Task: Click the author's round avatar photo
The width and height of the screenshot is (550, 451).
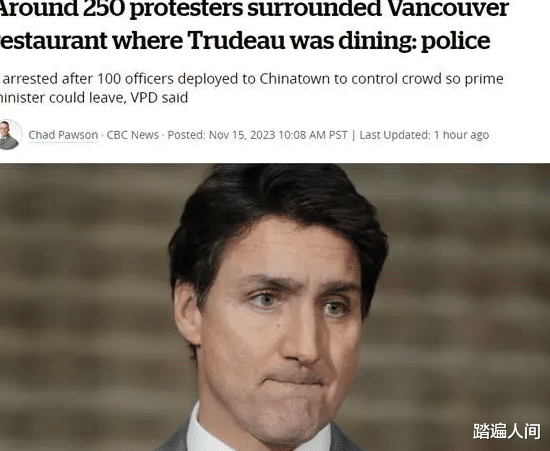Action: point(8,135)
